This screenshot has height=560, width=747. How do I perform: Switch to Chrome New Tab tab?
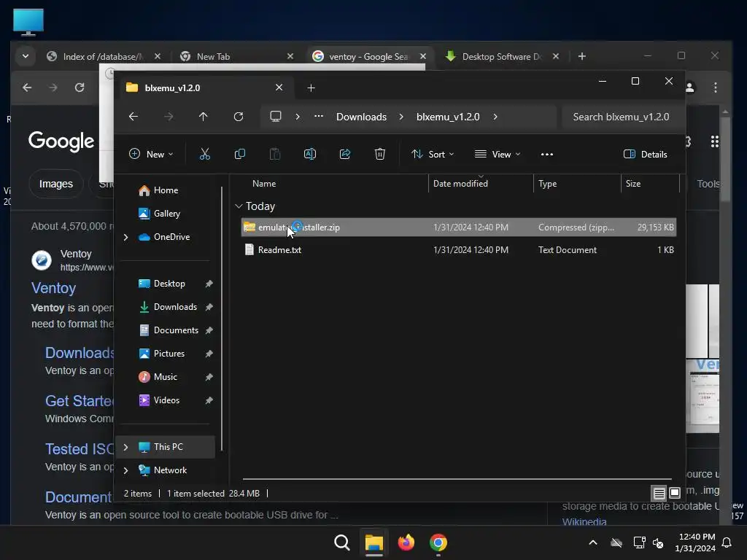(x=236, y=56)
